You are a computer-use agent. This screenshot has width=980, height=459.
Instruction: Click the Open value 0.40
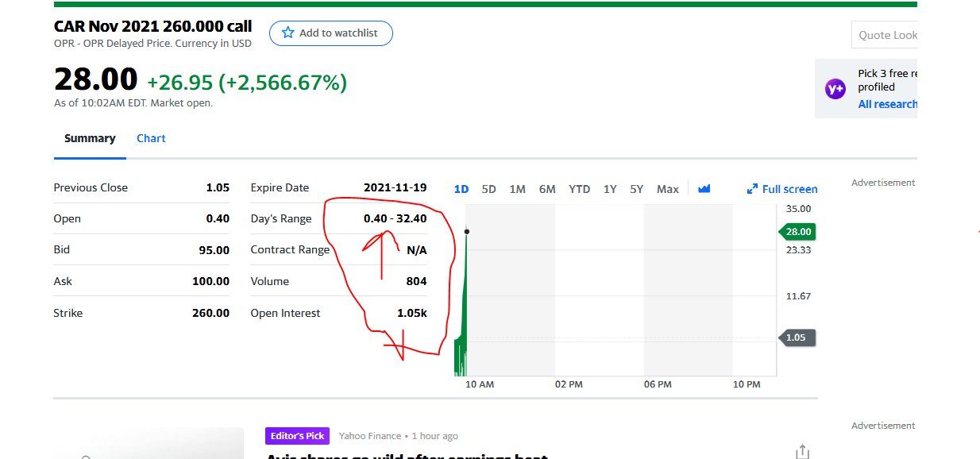tap(218, 218)
